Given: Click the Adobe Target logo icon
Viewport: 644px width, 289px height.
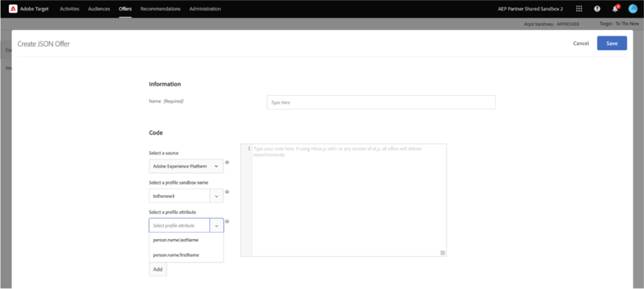Looking at the screenshot, I should [x=13, y=8].
